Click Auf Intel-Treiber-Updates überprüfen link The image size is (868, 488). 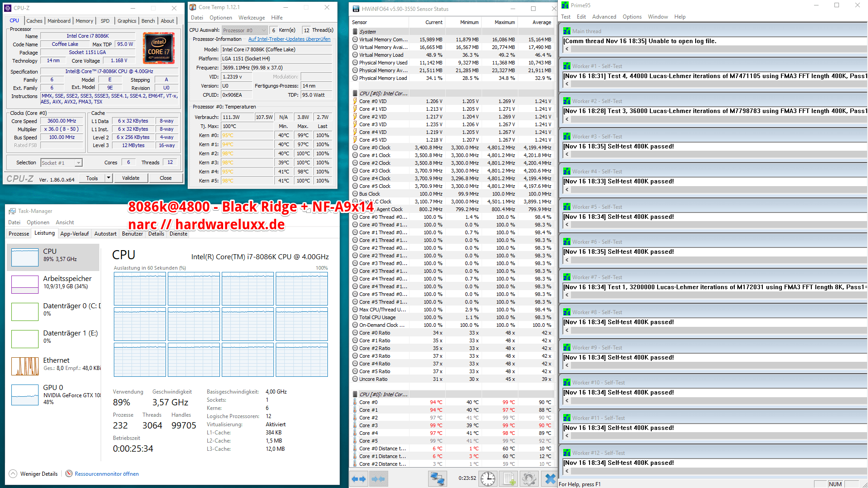(289, 39)
